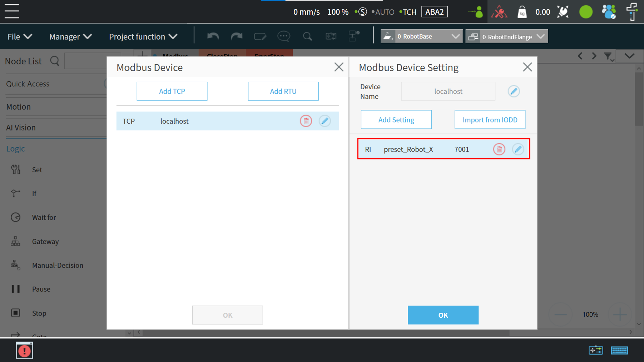Edit the localhost TCP device entry
This screenshot has width=644, height=362.
[325, 121]
